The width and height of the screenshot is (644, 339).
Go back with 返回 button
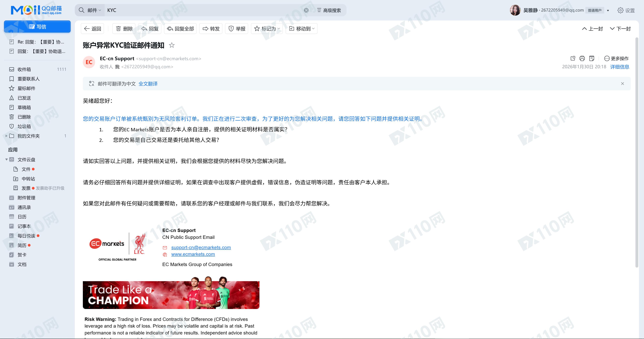click(x=93, y=29)
